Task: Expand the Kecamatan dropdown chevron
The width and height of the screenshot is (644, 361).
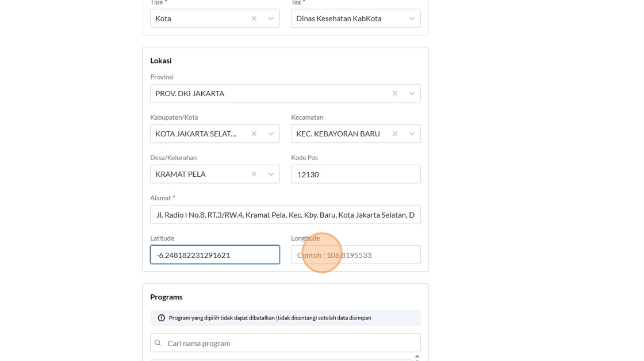Action: (412, 134)
